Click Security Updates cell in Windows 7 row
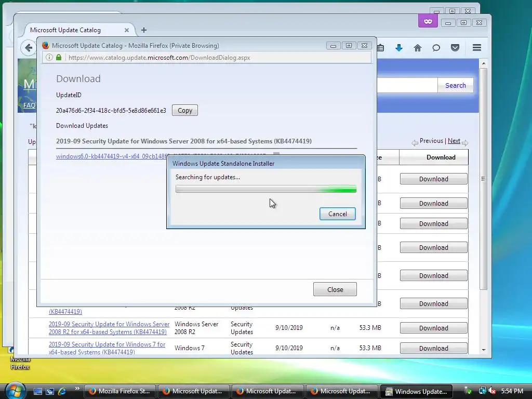The width and height of the screenshot is (532, 399). click(x=242, y=348)
